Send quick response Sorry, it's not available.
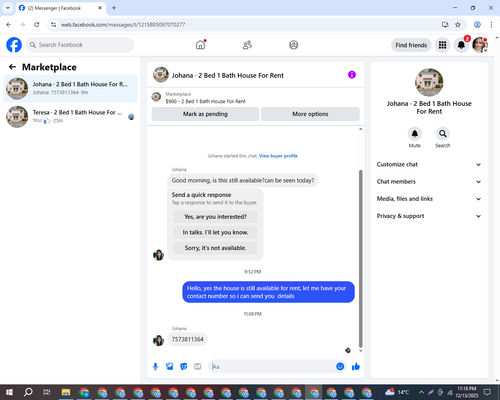This screenshot has height=400, width=500. click(215, 248)
